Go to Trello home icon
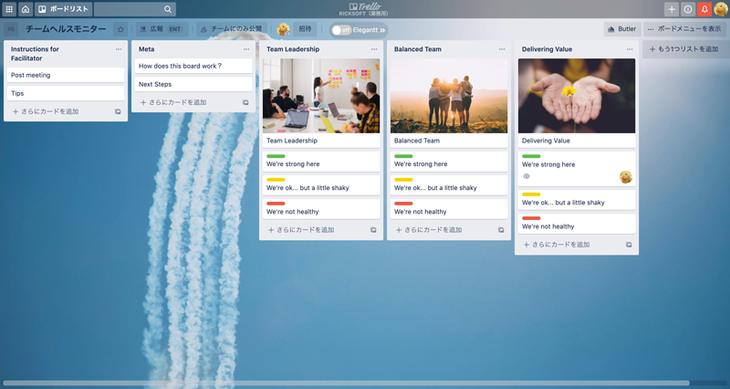 coord(26,9)
